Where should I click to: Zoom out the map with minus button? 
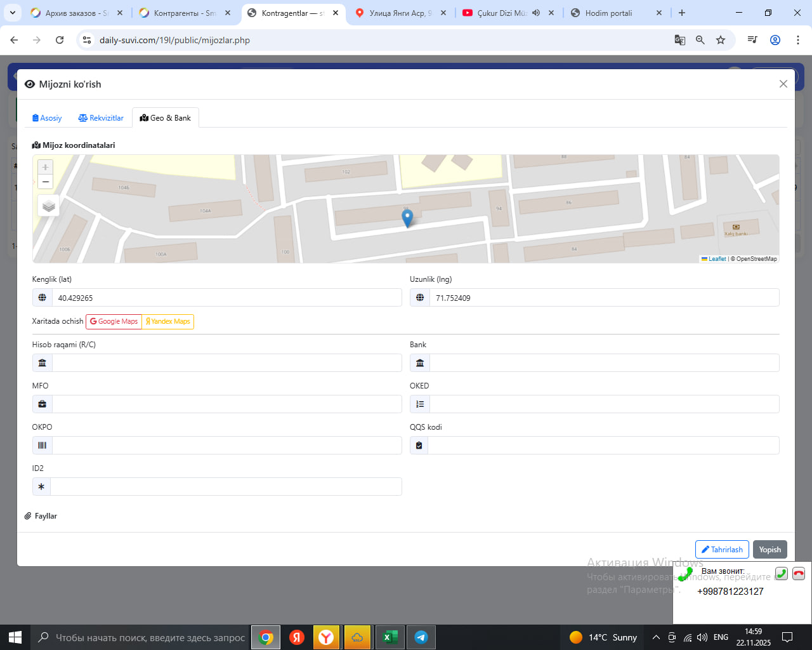[x=45, y=182]
